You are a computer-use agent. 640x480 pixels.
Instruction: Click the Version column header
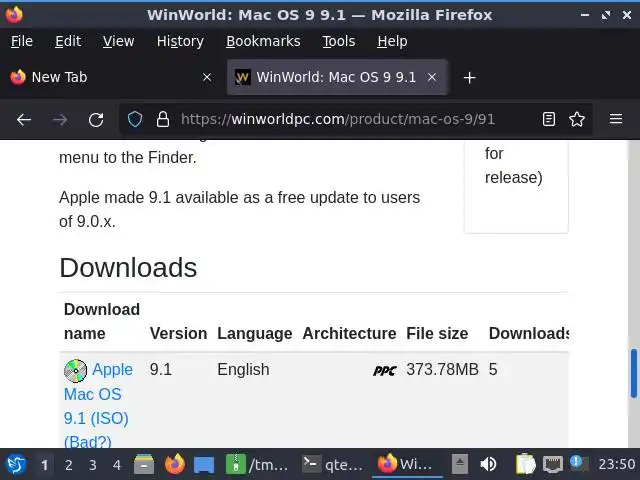tap(178, 333)
